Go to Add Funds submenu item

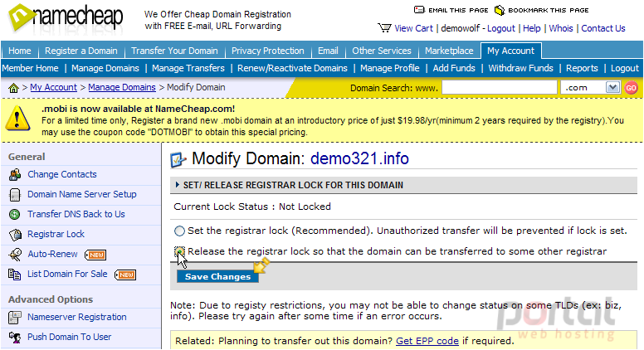click(454, 68)
